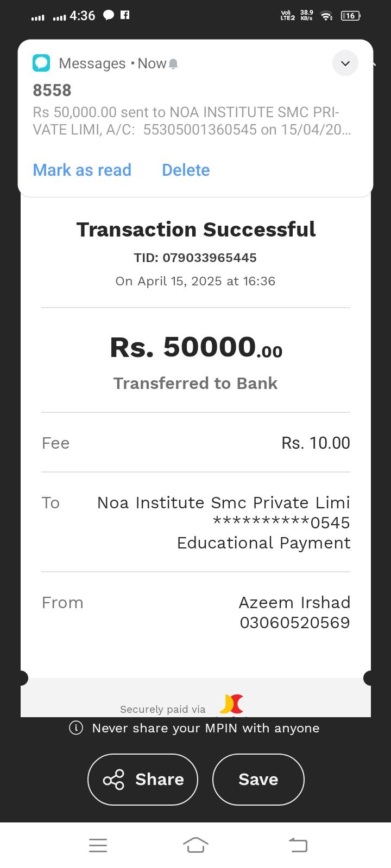The height and width of the screenshot is (868, 391).
Task: Tap the battery indicator in status bar
Action: [x=350, y=16]
